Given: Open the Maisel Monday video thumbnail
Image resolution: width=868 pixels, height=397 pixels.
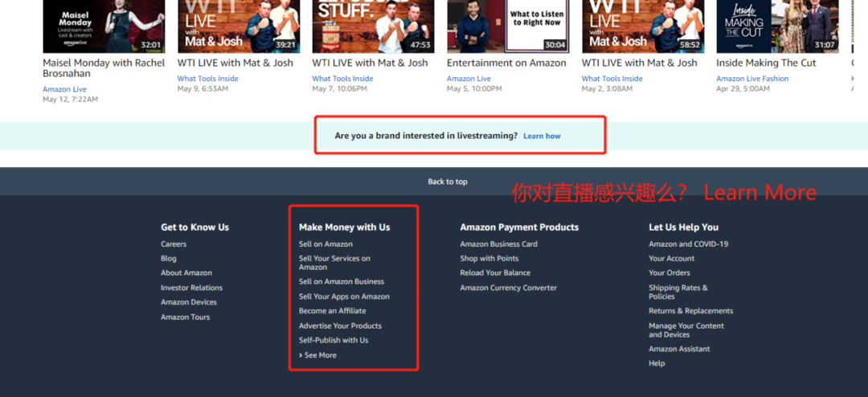Looking at the screenshot, I should [104, 26].
